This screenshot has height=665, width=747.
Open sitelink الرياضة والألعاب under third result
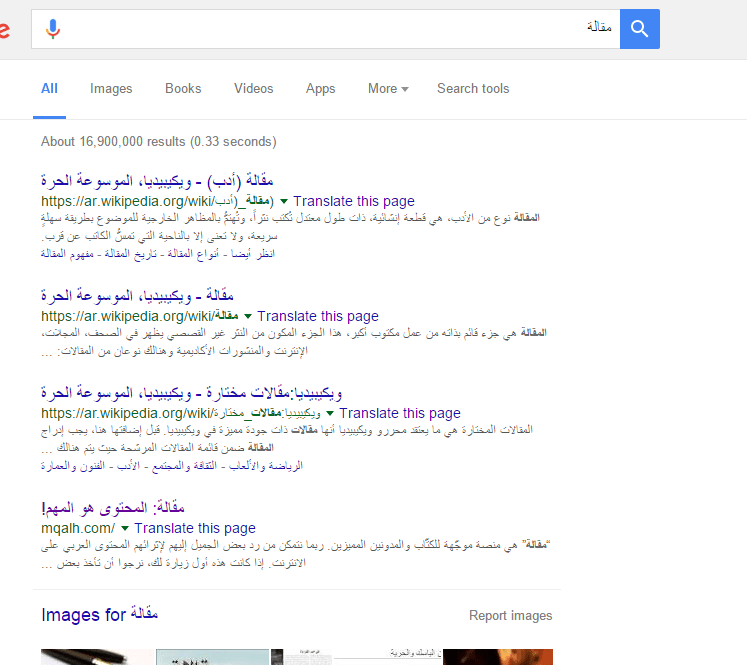[265, 466]
